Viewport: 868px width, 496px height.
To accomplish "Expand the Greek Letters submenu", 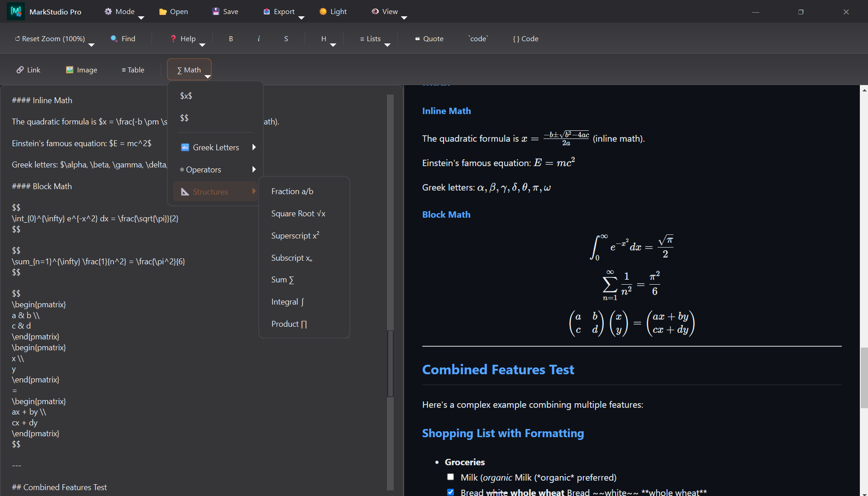I will pos(216,147).
